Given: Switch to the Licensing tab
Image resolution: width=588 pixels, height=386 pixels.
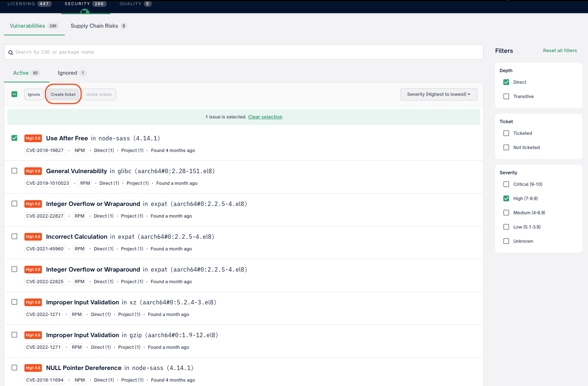Looking at the screenshot, I should (29, 4).
